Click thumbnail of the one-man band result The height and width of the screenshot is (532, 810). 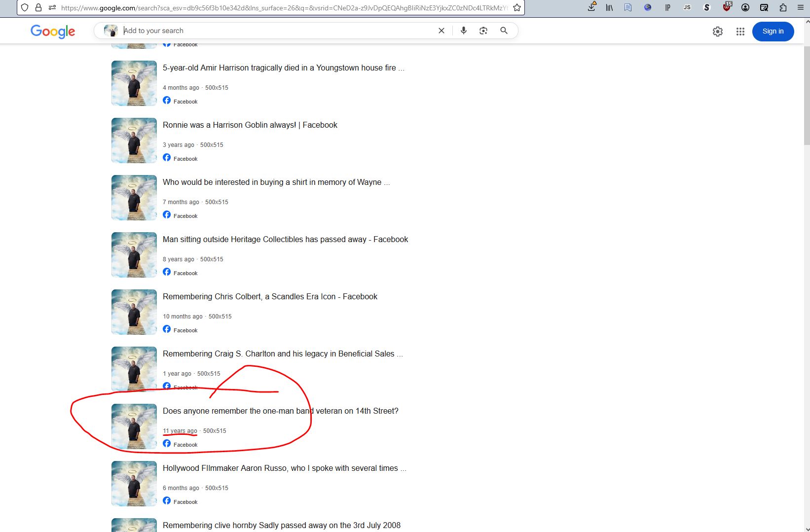134,426
